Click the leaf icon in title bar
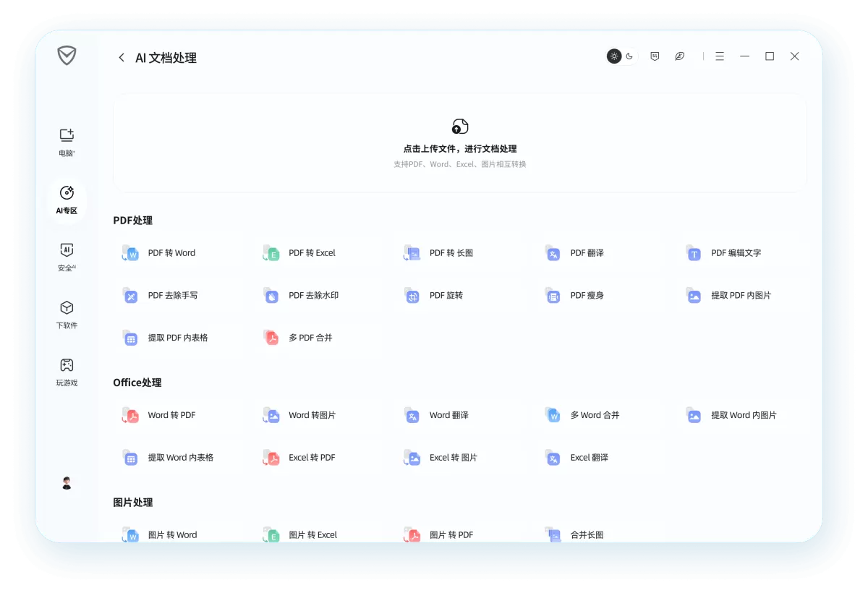Screen dimensions: 868x593 pyautogui.click(x=680, y=56)
